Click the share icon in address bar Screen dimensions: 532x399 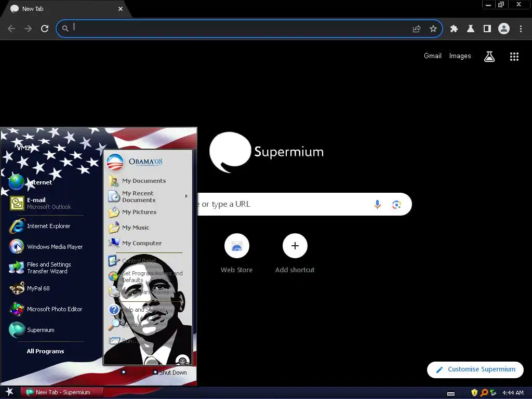point(416,29)
